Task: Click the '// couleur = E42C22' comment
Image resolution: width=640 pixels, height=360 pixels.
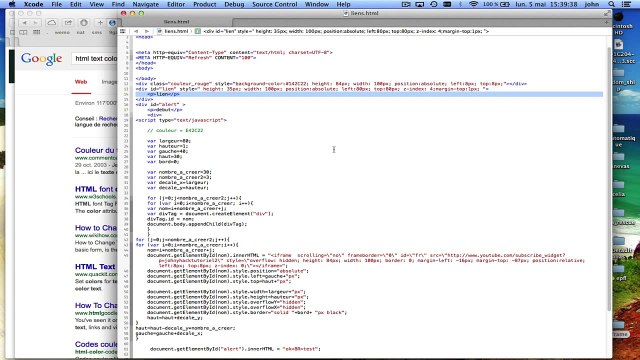Action: point(175,131)
